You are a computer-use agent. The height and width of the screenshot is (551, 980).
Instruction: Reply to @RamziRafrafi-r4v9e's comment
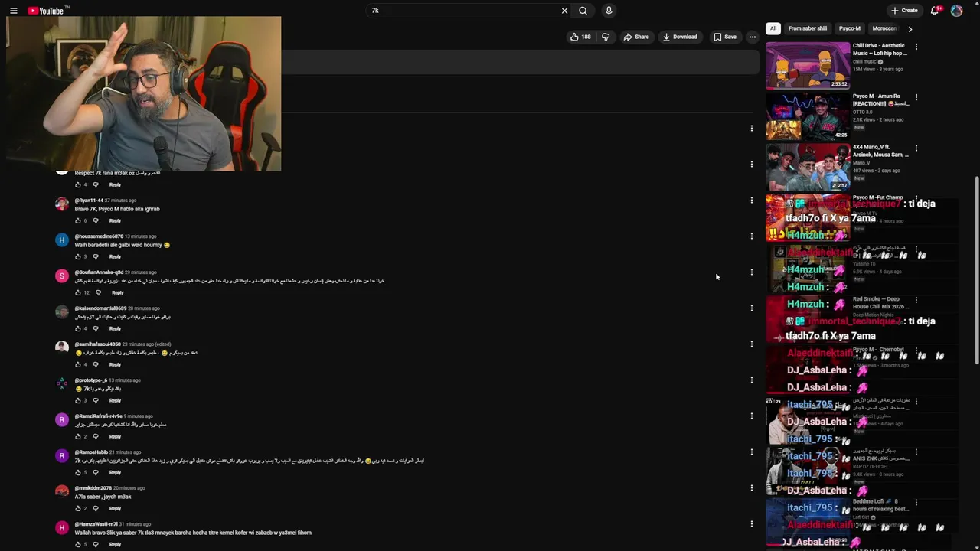[115, 436]
